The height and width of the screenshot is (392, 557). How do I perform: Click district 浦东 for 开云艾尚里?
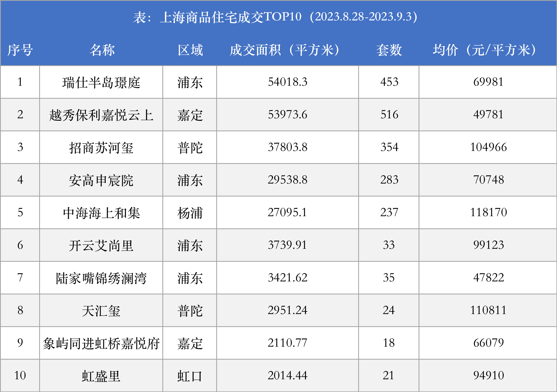[190, 245]
